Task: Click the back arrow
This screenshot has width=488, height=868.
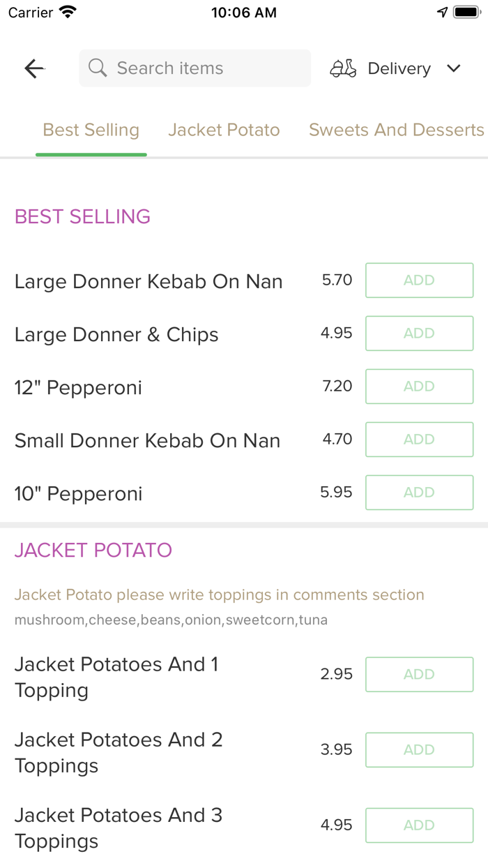Action: [x=34, y=68]
